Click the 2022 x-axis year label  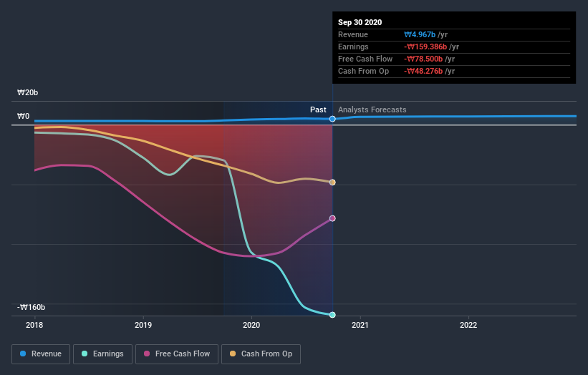coord(468,325)
